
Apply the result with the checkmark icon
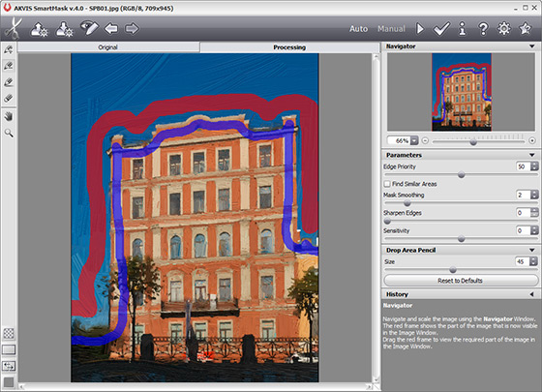441,29
